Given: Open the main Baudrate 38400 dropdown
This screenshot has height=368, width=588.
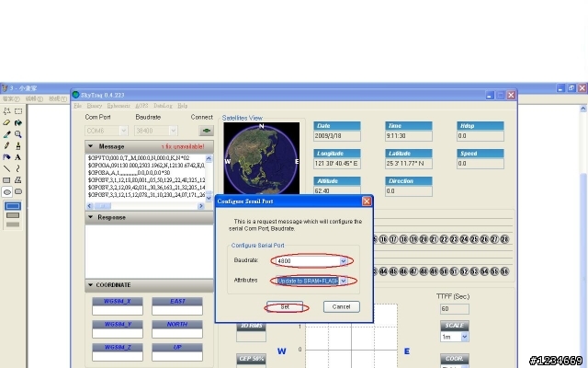Looking at the screenshot, I should tap(173, 131).
